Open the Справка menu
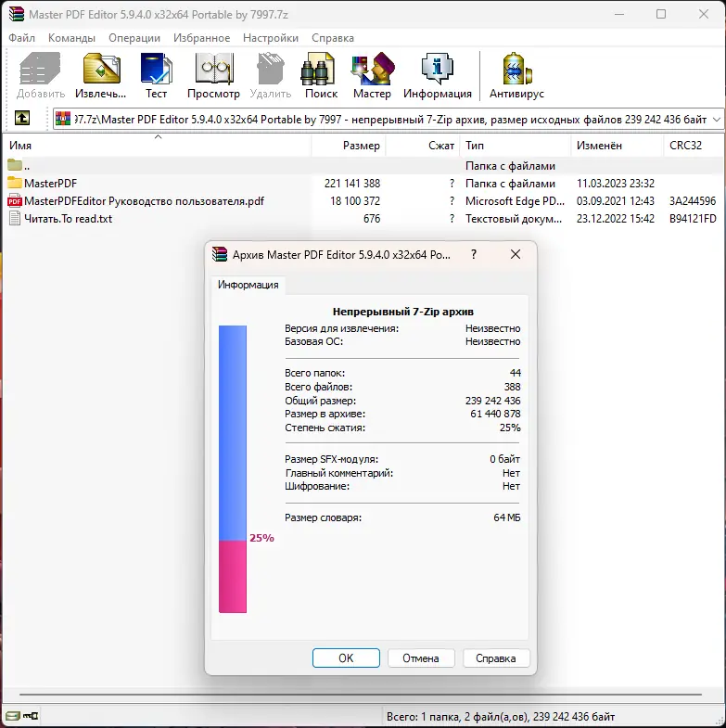 point(333,38)
